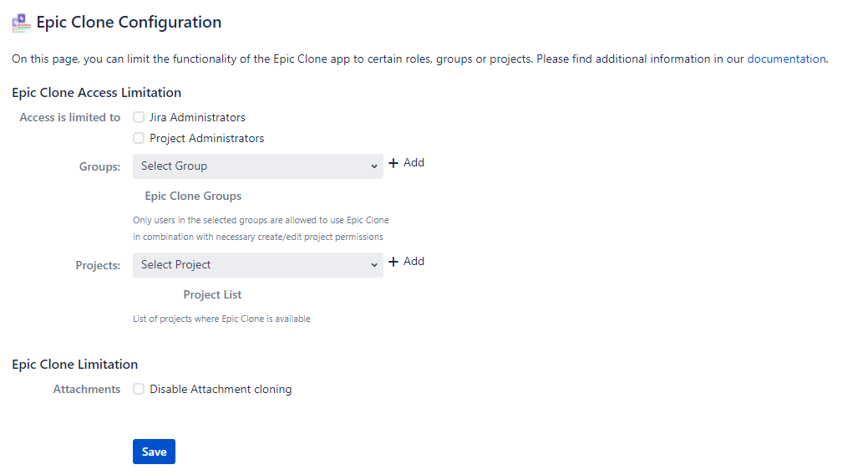The height and width of the screenshot is (475, 868).
Task: Enable the Jira Administrators checkbox
Action: pyautogui.click(x=139, y=118)
